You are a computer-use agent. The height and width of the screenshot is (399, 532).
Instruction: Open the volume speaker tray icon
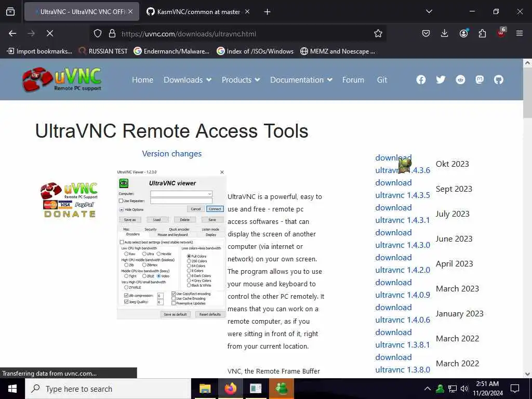pos(464,389)
